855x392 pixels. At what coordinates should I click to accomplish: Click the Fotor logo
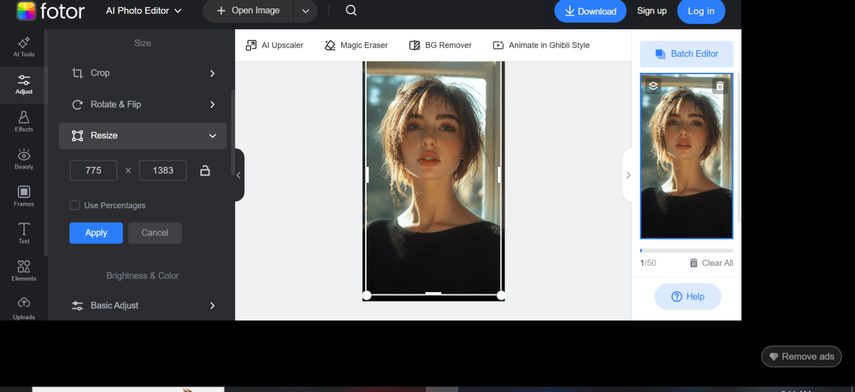(50, 11)
